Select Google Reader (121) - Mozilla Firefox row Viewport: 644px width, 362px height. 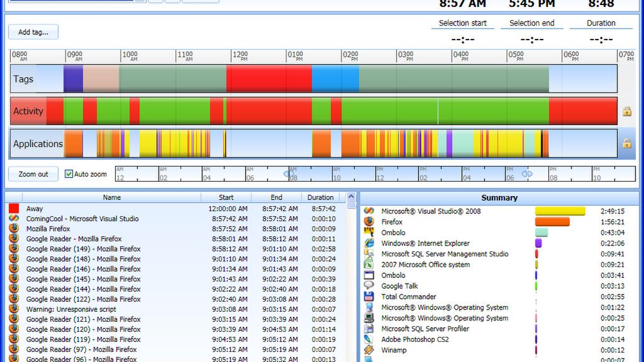coord(175,319)
